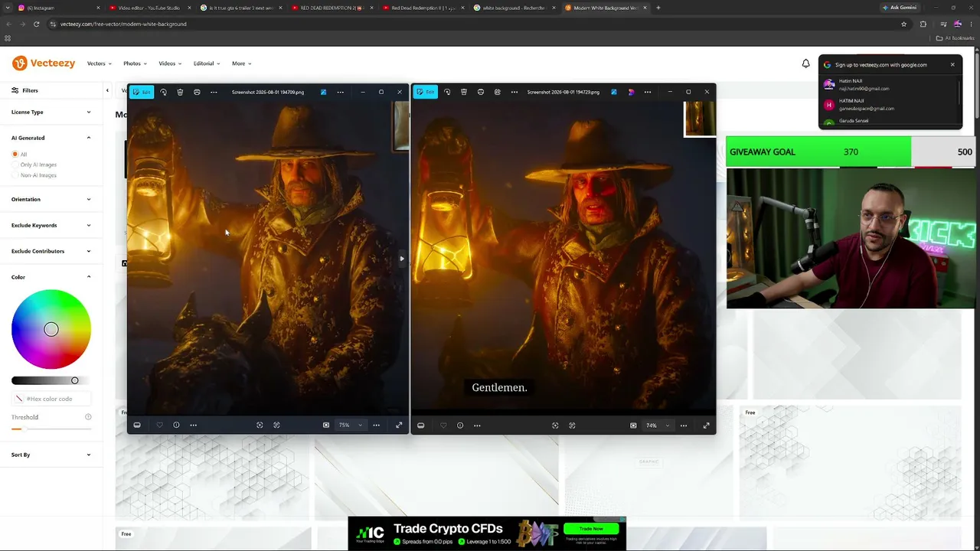The width and height of the screenshot is (980, 551).
Task: Open the Videos navigation menu
Action: [170, 64]
